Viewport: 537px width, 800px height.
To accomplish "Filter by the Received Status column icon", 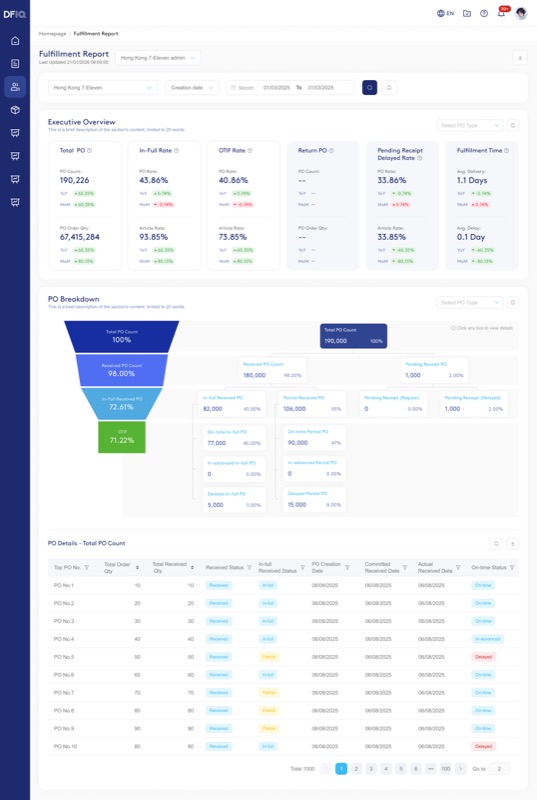I will pyautogui.click(x=249, y=567).
